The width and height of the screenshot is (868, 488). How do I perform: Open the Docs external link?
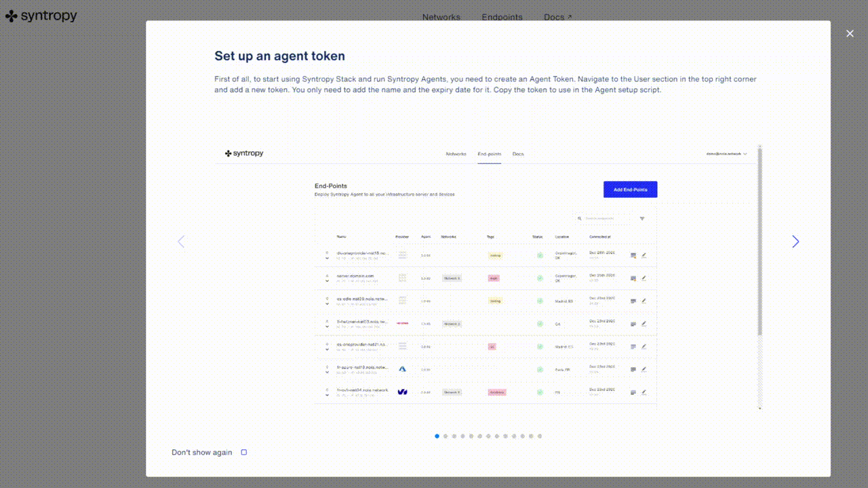(x=558, y=17)
